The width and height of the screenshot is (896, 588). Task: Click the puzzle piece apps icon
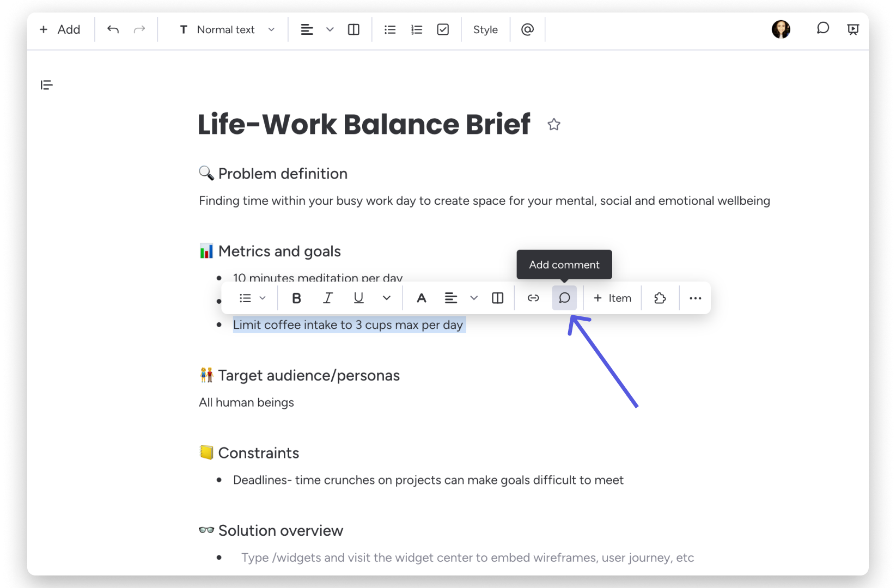click(660, 298)
